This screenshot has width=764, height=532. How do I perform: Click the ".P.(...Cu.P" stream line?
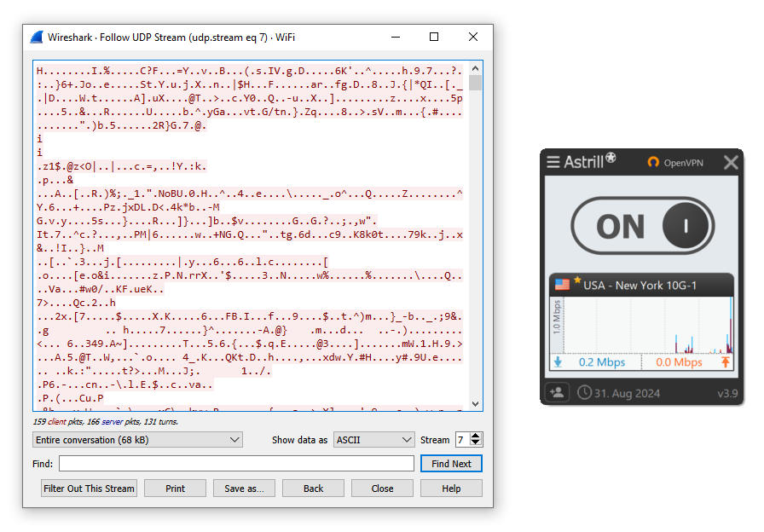click(70, 398)
